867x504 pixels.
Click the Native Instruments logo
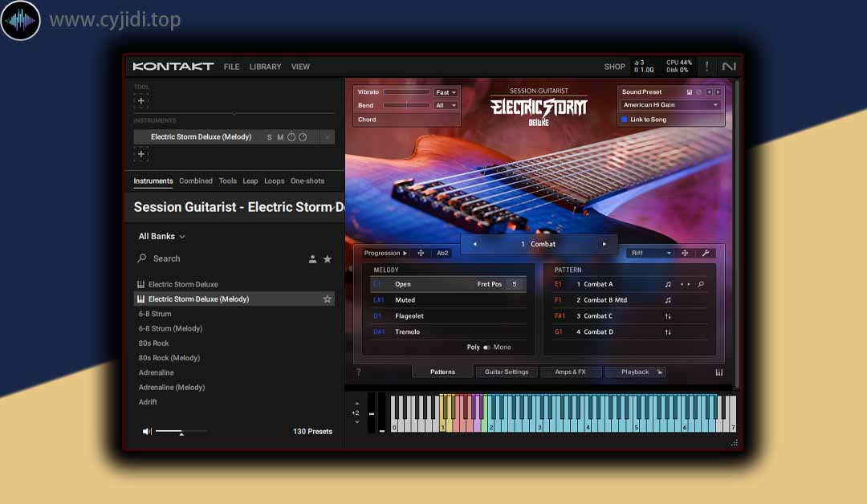point(729,67)
